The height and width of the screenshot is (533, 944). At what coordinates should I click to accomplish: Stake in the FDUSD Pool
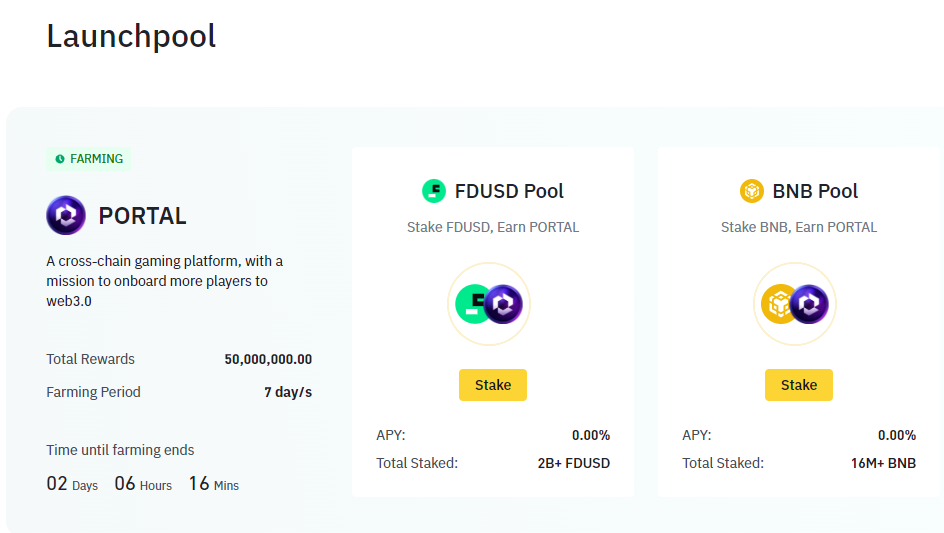[492, 385]
